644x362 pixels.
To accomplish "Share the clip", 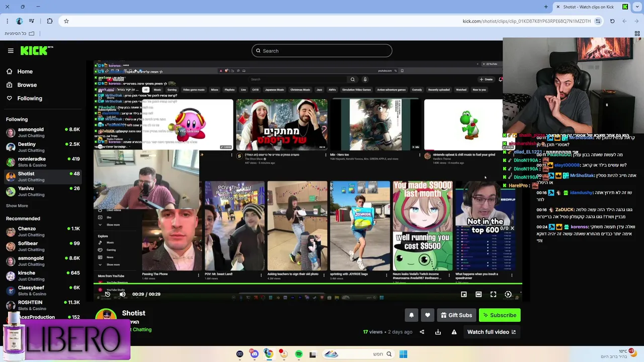I will 422,332.
